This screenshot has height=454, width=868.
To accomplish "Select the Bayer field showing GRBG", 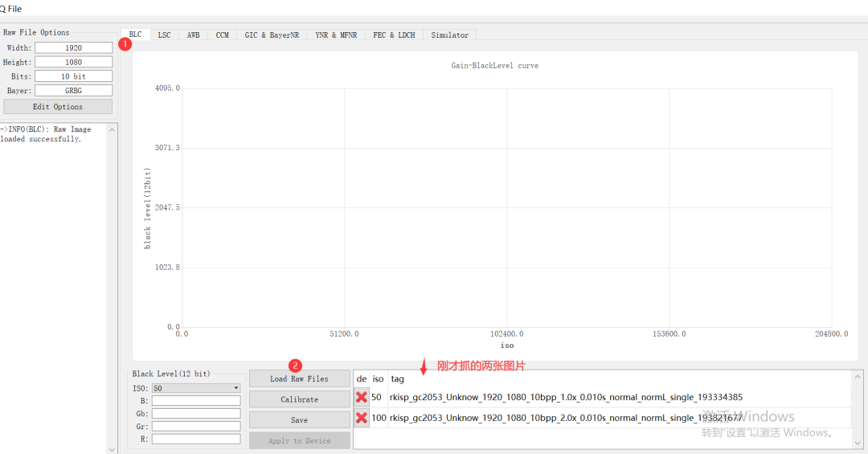I will pos(73,91).
